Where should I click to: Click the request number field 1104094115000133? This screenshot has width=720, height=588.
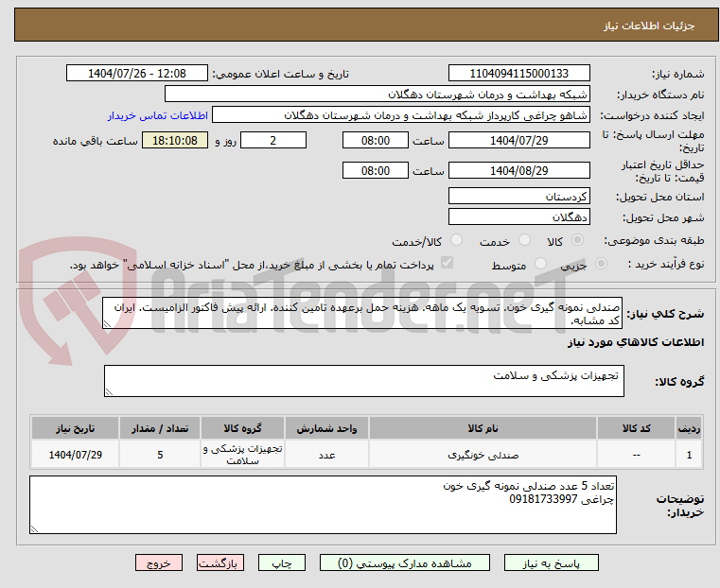tap(518, 74)
